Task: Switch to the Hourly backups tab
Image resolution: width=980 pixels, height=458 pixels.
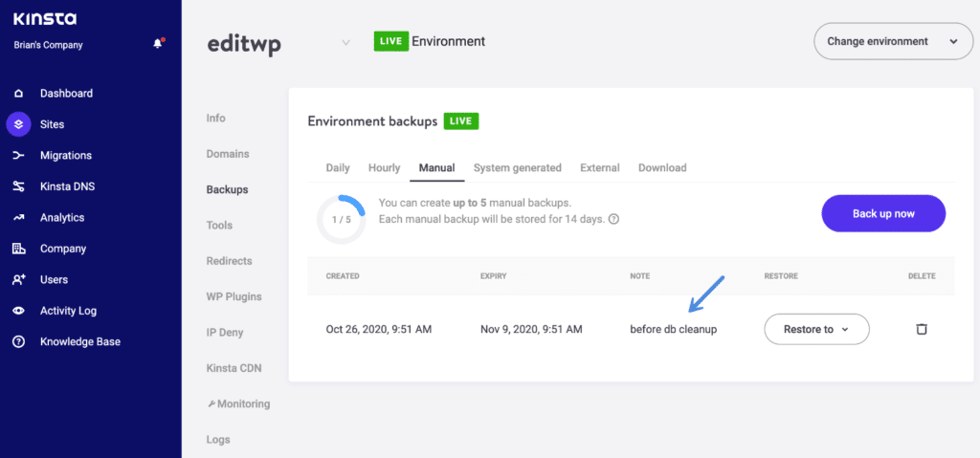Action: tap(385, 168)
